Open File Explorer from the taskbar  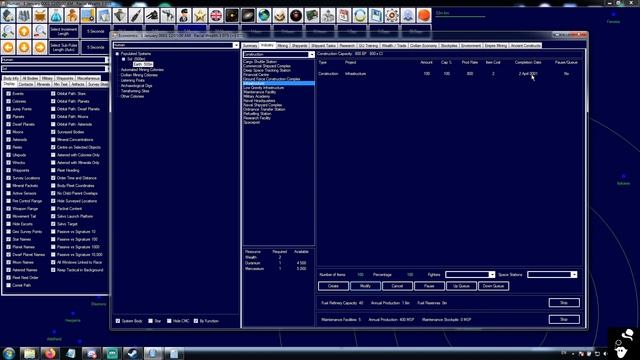coord(29,353)
